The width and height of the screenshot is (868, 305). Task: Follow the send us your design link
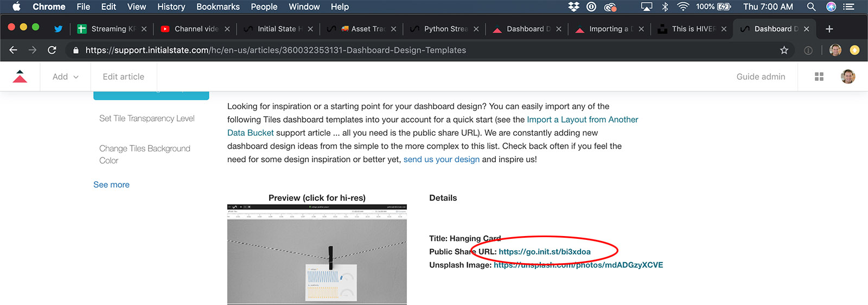pos(441,159)
